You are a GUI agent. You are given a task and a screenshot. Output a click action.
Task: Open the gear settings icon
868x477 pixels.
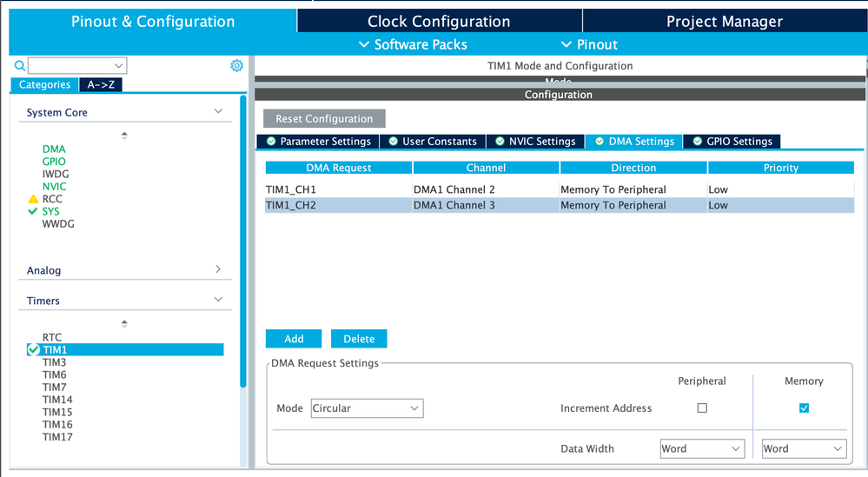pos(237,65)
